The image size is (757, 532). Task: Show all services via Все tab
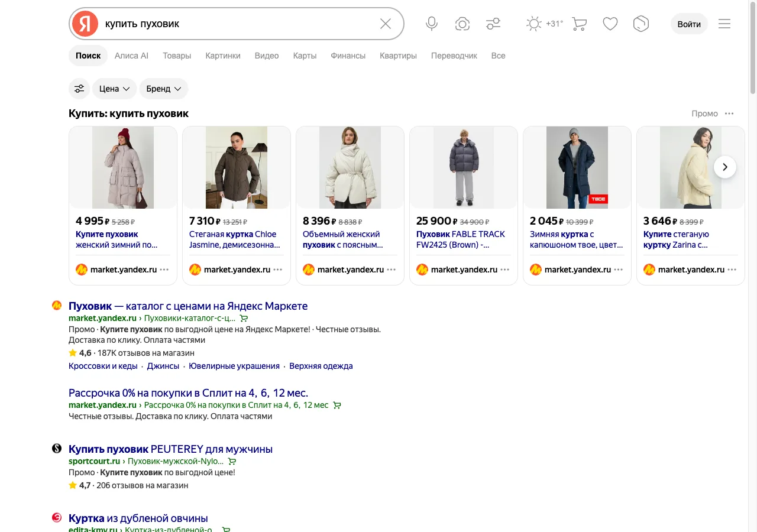(498, 56)
